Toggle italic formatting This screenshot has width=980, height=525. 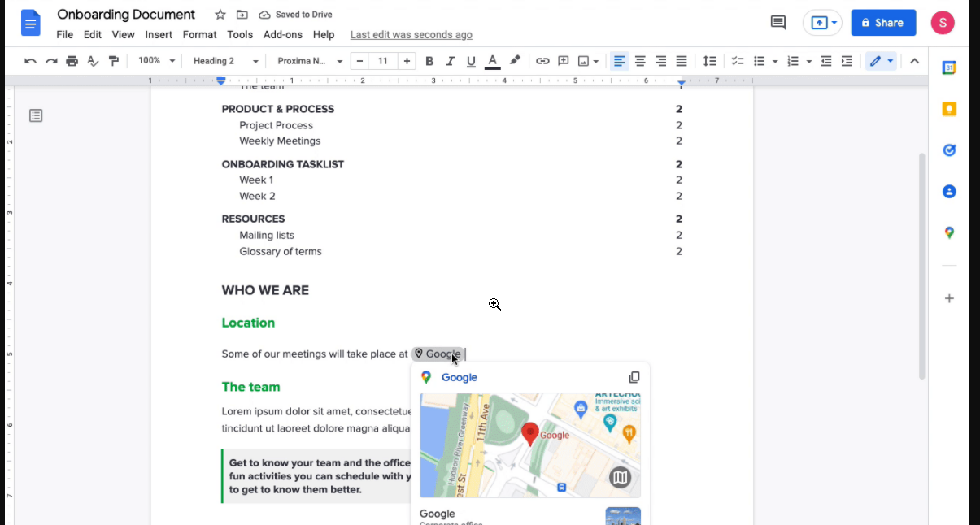click(x=451, y=61)
